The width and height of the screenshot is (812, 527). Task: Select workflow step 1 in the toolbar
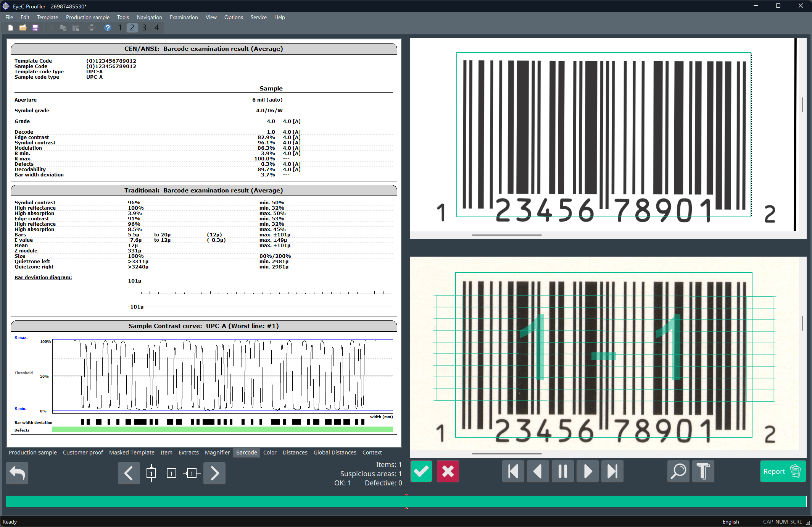120,27
